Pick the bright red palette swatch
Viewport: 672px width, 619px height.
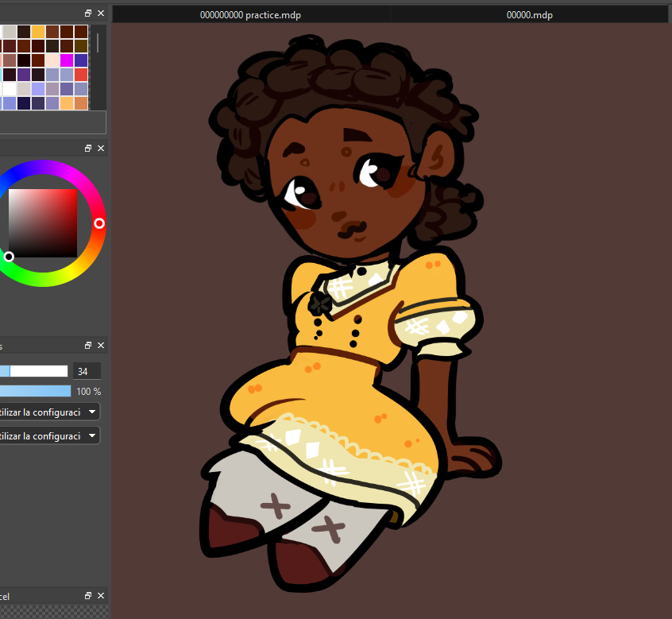point(81,75)
